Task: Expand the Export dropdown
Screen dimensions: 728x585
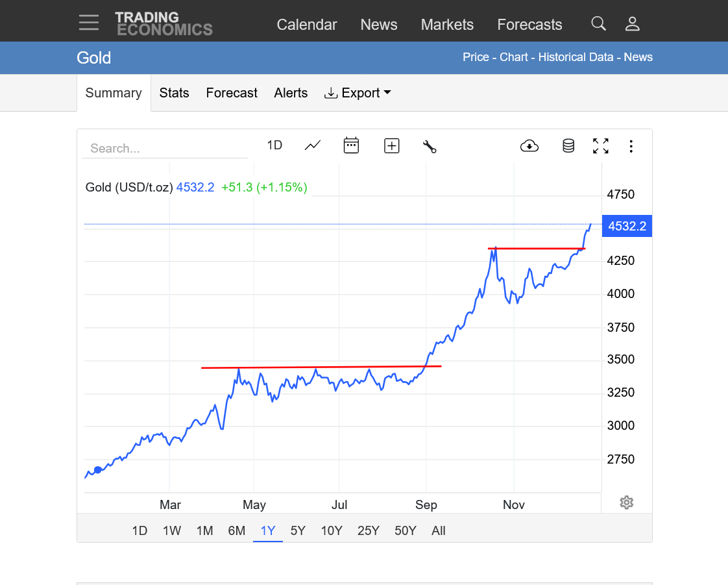Action: 358,93
